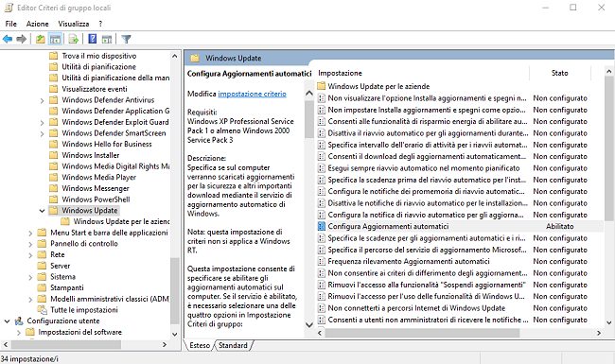Expand the Windows Defender Exploit Guard node
Image resolution: width=615 pixels, height=364 pixels.
click(x=42, y=123)
